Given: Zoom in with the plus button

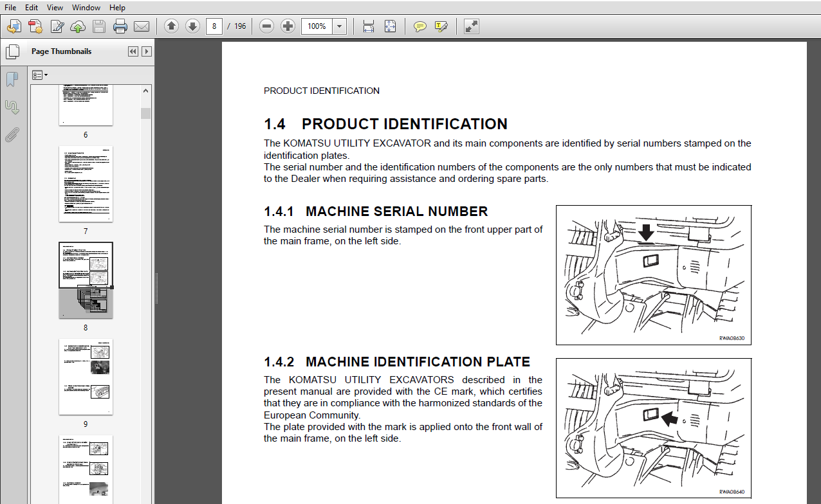Looking at the screenshot, I should (288, 26).
